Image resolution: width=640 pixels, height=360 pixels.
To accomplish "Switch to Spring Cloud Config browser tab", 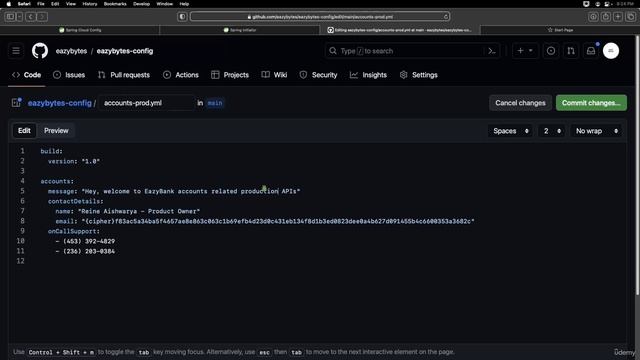I will pos(80,30).
